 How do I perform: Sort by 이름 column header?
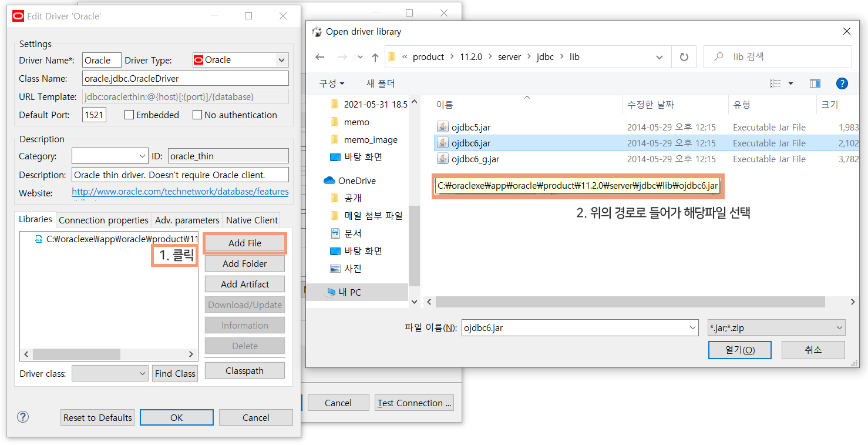445,105
